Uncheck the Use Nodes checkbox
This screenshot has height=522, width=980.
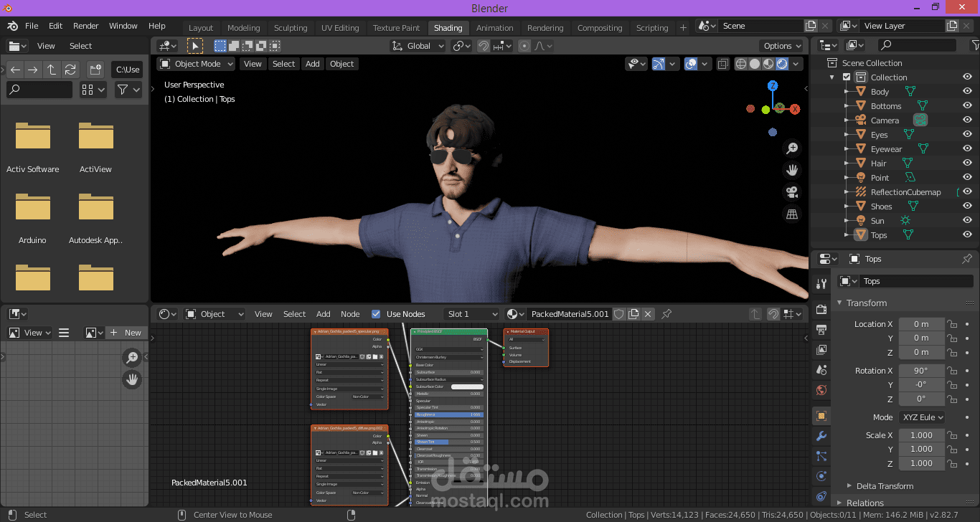pos(376,313)
